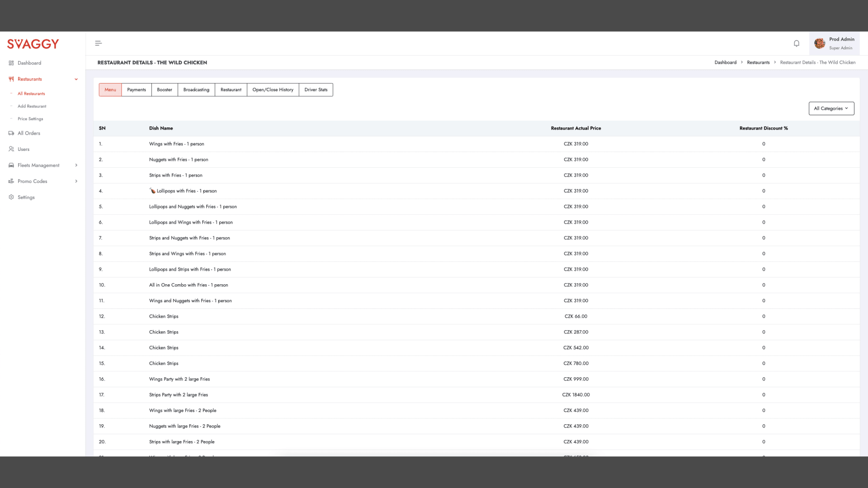
Task: Open the notifications bell
Action: click(x=796, y=43)
